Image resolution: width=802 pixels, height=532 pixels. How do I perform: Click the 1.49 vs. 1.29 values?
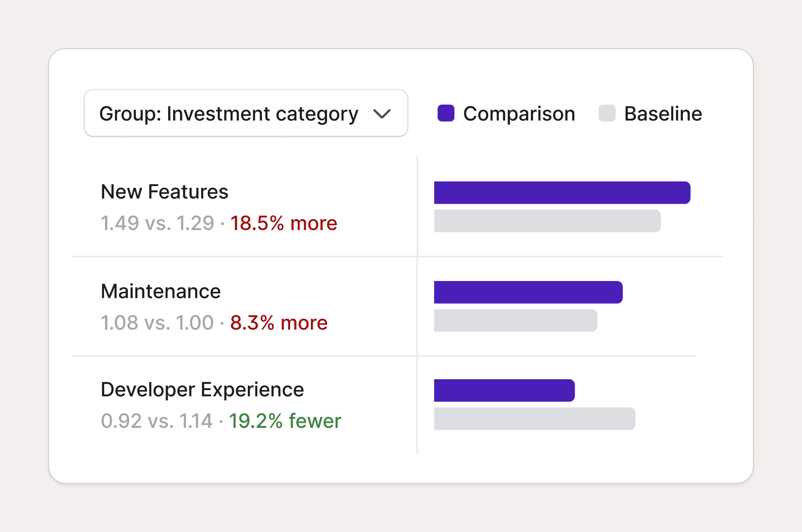pos(157,223)
